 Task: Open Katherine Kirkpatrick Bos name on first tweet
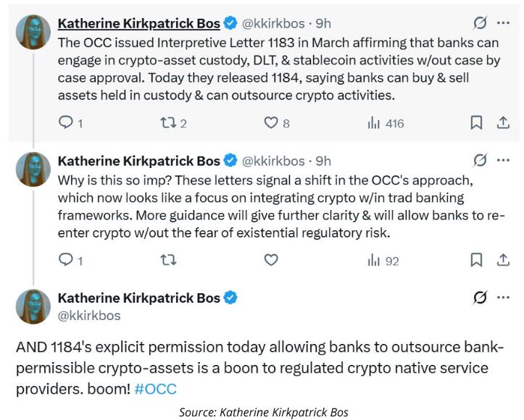click(x=138, y=23)
